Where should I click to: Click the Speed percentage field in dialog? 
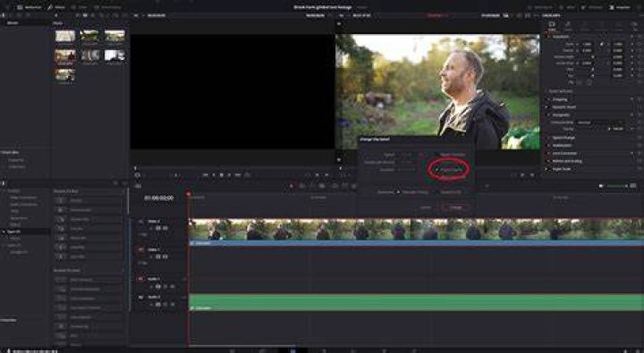click(407, 155)
